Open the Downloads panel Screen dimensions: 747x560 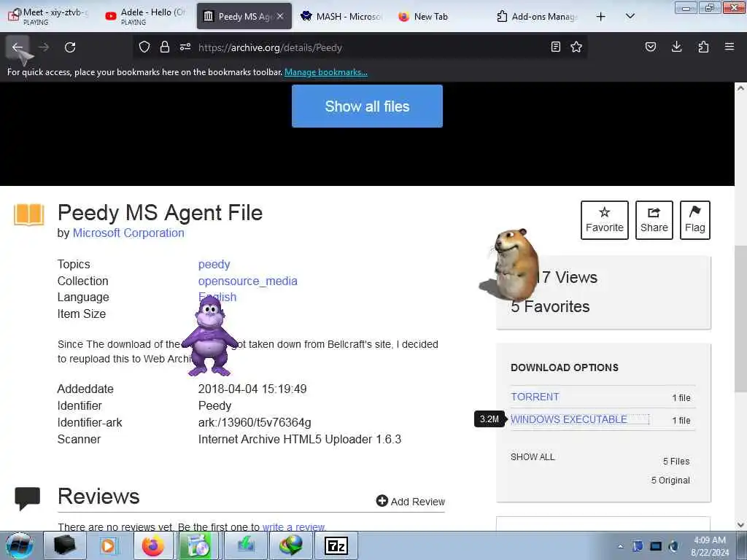(676, 47)
